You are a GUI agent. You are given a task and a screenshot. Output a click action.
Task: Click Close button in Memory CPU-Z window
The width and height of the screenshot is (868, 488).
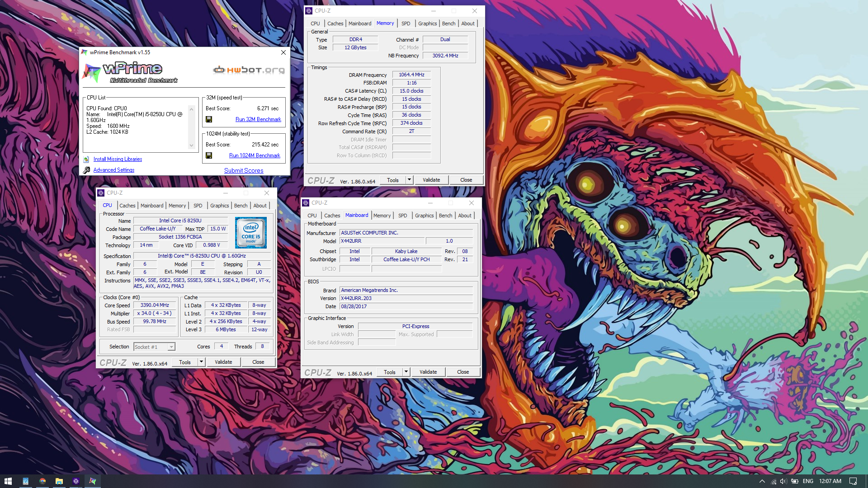466,180
